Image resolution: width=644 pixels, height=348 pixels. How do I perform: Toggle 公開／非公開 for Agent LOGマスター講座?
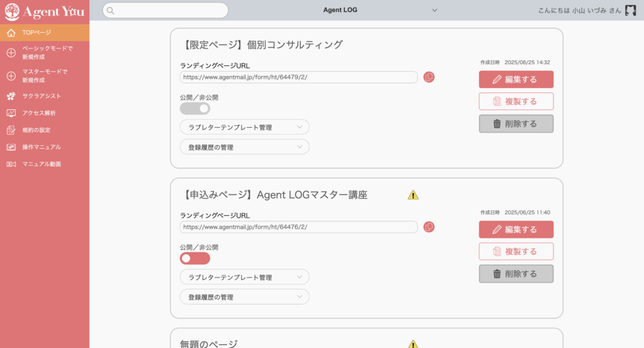point(195,259)
